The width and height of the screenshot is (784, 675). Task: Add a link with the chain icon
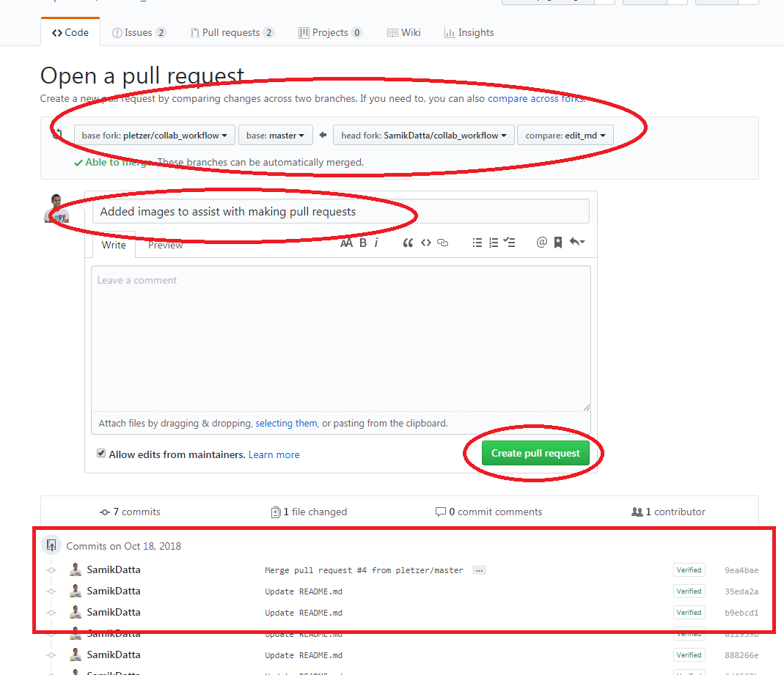tap(442, 243)
